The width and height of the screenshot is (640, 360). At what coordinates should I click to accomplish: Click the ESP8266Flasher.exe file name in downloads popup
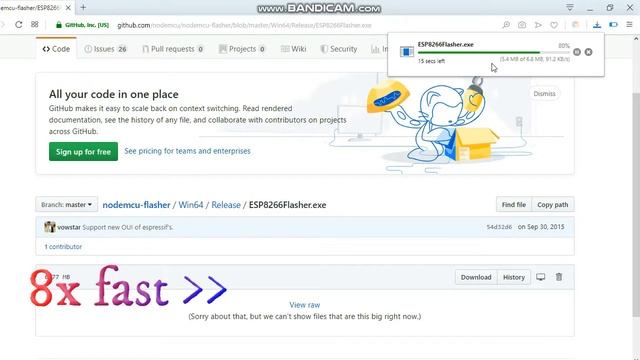click(x=446, y=44)
